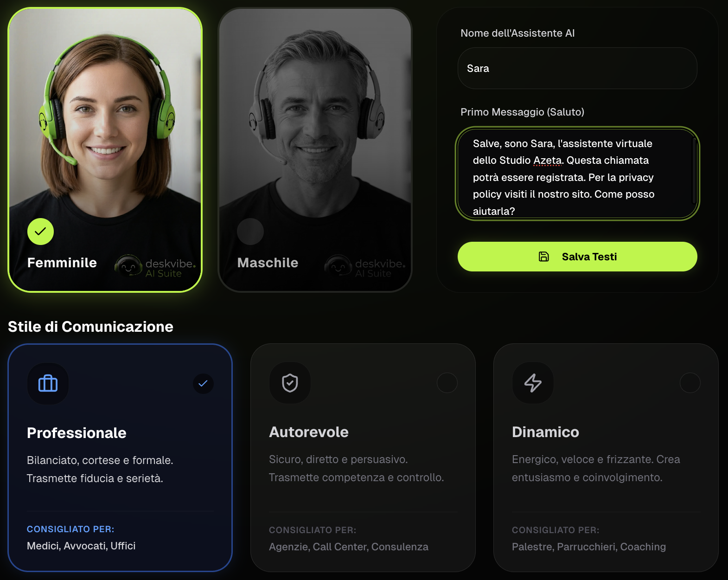Screen dimensions: 728x580
Task: Toggle the Professionale style checkmark
Action: pos(203,384)
